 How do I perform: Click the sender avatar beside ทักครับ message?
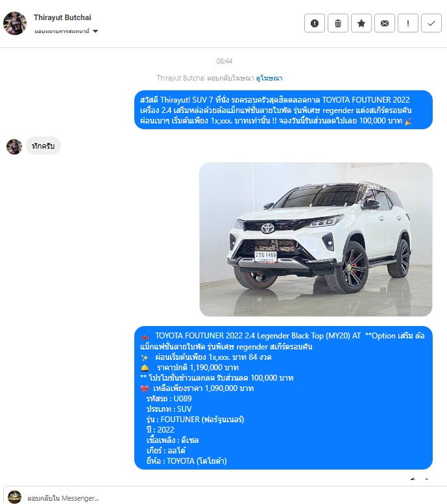(x=14, y=147)
